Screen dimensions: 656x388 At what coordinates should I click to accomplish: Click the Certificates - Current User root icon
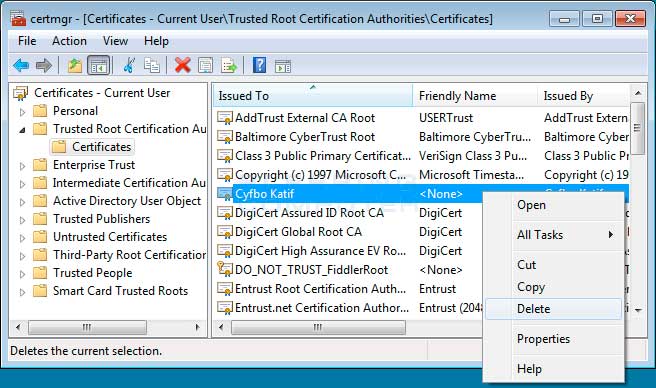coord(20,93)
